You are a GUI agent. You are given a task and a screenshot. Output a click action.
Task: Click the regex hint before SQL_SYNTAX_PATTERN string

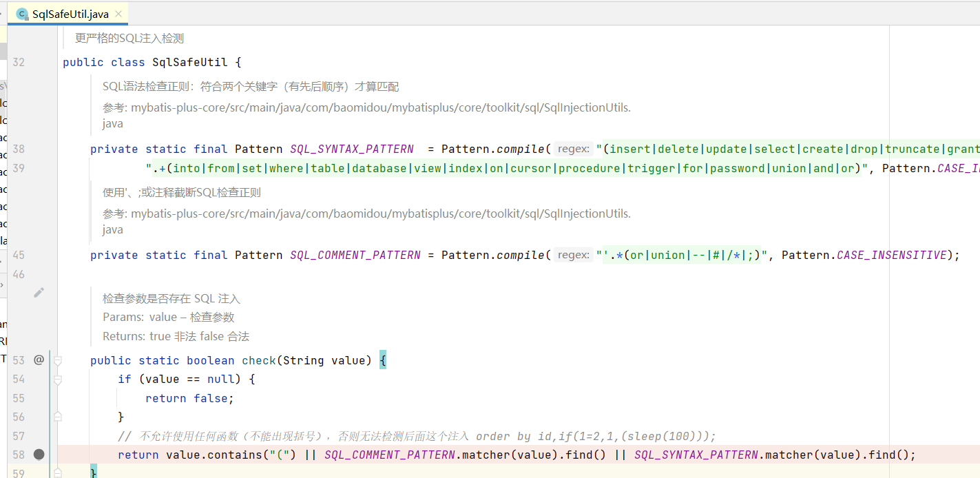(573, 149)
